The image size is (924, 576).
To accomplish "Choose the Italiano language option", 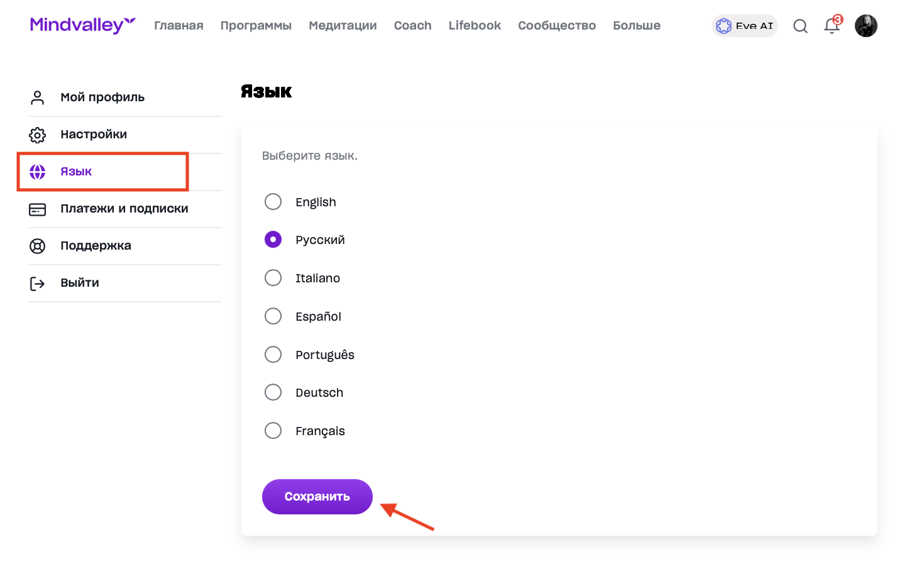I will pos(273,278).
